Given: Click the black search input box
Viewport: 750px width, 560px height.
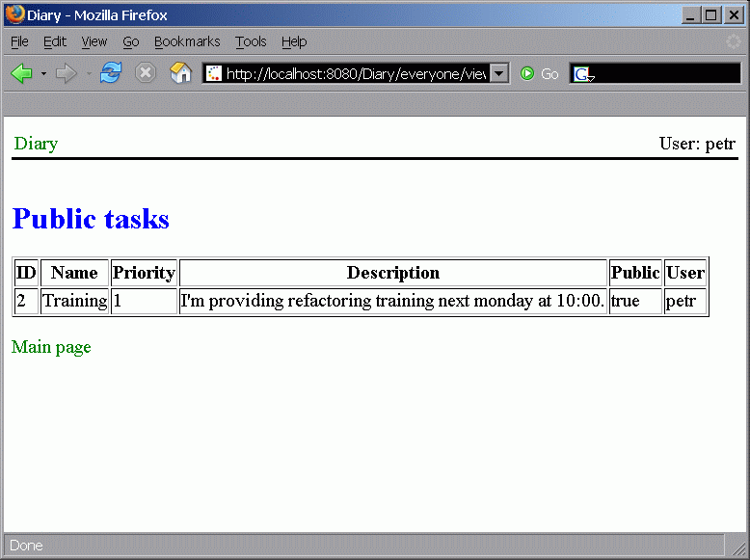Looking at the screenshot, I should pyautogui.click(x=665, y=74).
